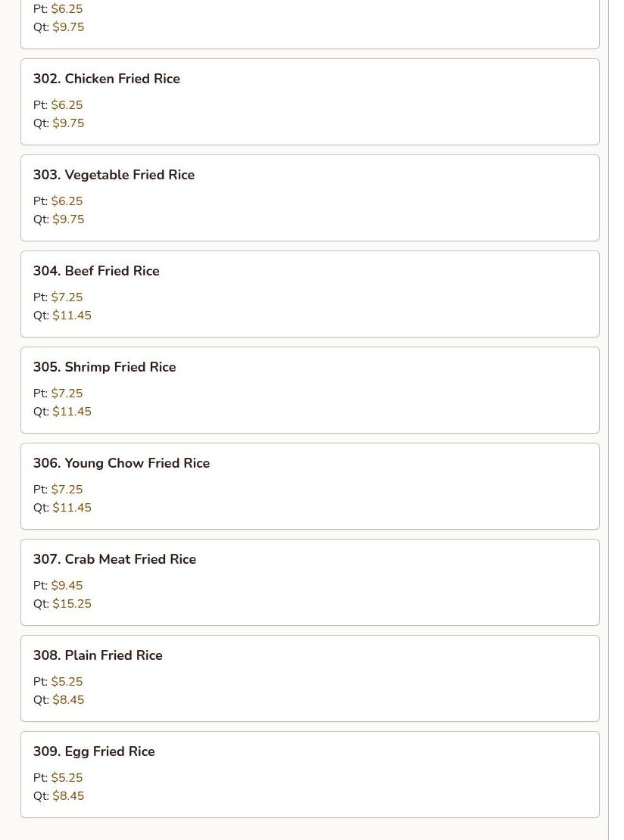624x840 pixels.
Task: Click 307. Crab Meat Fried Rice heading
Action: tap(114, 559)
